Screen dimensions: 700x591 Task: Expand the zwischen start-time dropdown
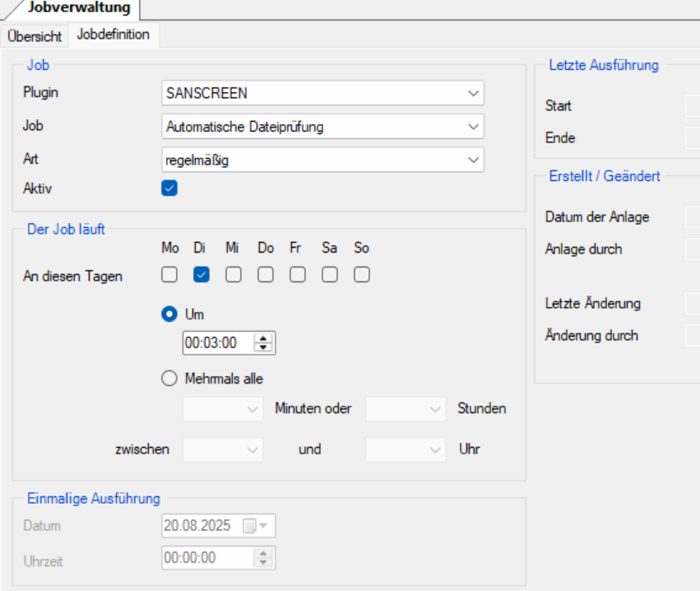(x=223, y=449)
